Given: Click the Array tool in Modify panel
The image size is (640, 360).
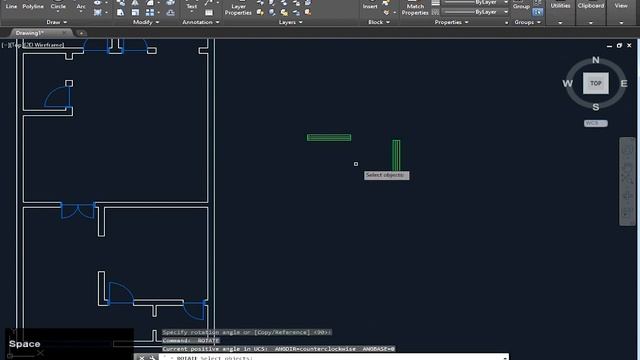Looking at the screenshot, I should [x=150, y=13].
